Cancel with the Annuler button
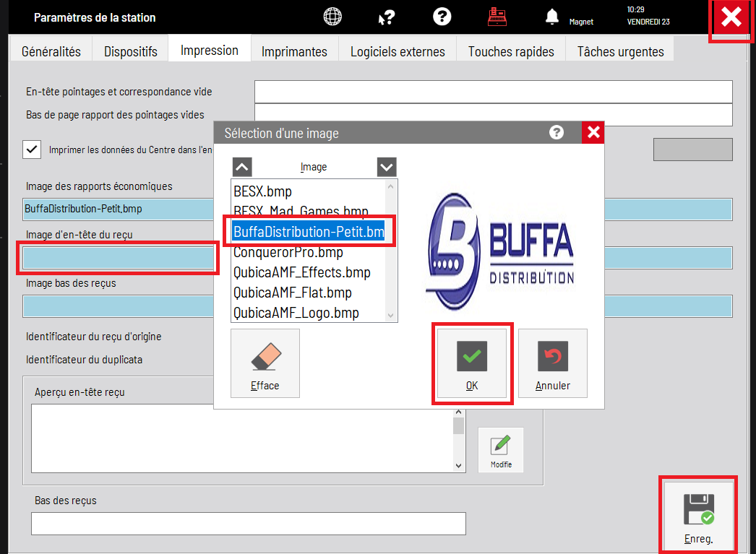This screenshot has height=554, width=756. 552,363
